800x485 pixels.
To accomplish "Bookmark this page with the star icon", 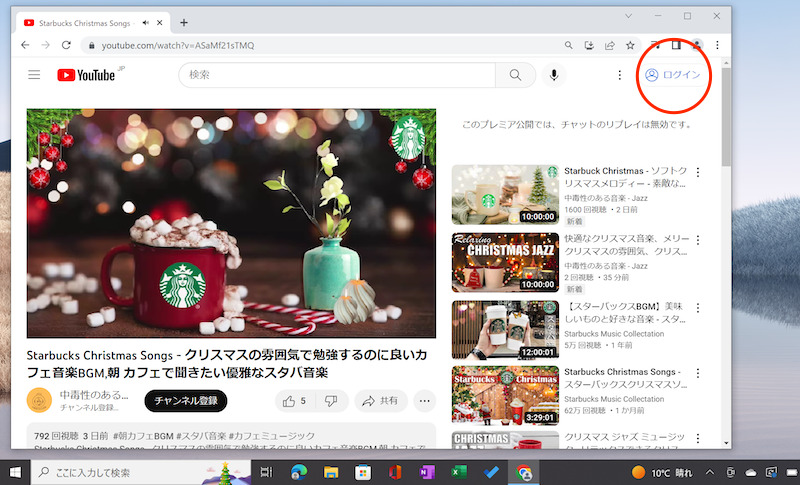I will (x=630, y=45).
